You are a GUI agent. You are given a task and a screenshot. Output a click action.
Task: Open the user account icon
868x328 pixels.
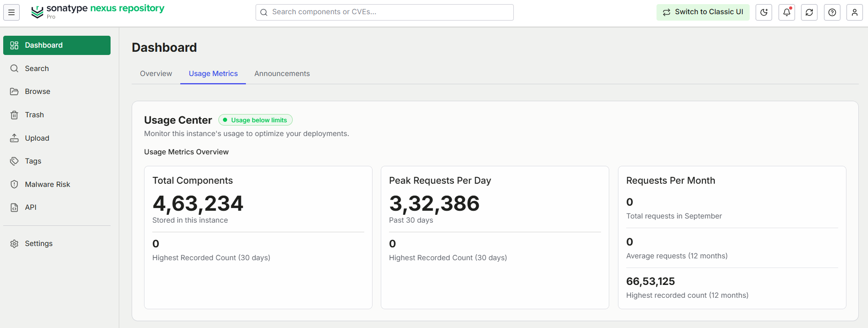point(855,12)
